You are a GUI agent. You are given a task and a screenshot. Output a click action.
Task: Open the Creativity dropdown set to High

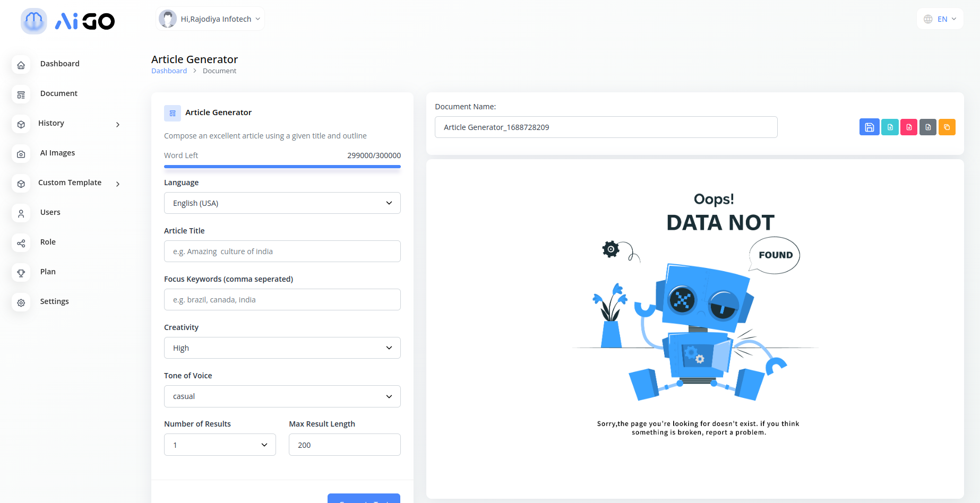(282, 348)
